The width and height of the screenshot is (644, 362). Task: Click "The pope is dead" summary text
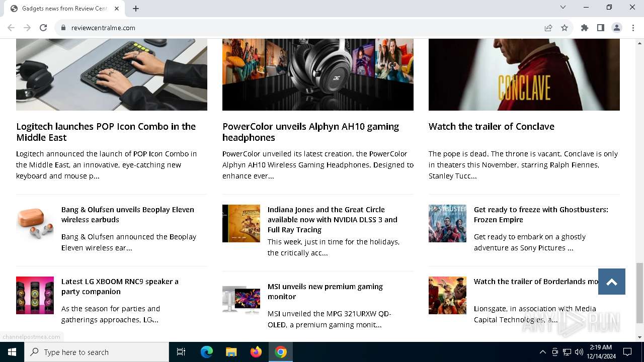(x=523, y=165)
